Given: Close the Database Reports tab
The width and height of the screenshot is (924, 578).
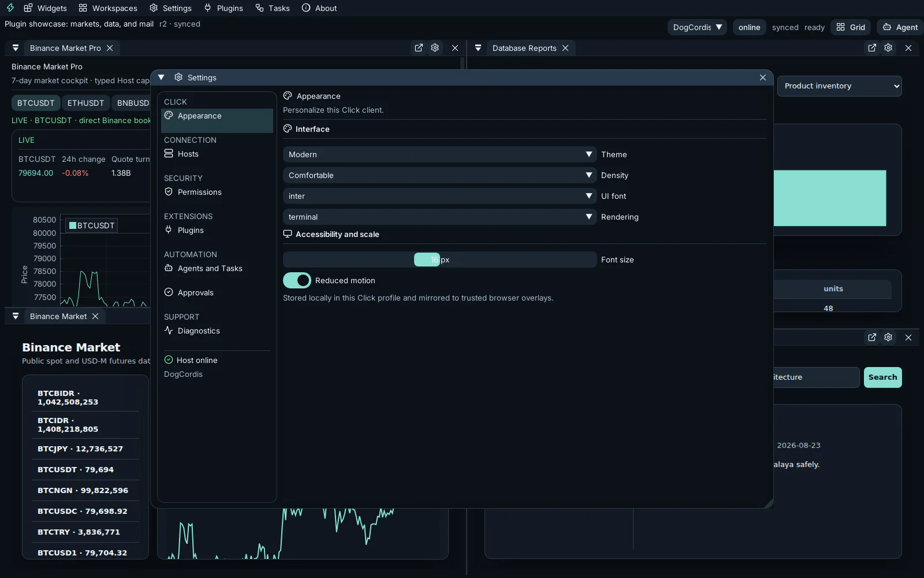Looking at the screenshot, I should click(x=565, y=48).
